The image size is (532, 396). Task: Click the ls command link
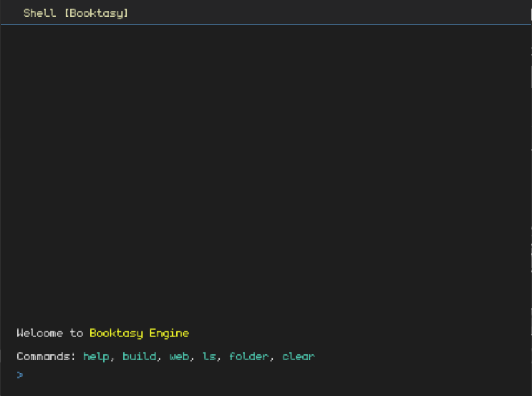(x=209, y=356)
